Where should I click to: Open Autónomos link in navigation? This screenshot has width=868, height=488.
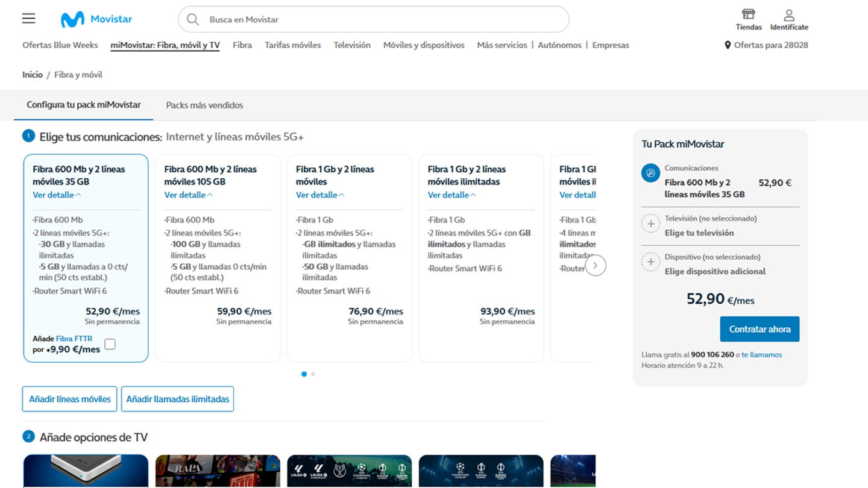(x=559, y=45)
